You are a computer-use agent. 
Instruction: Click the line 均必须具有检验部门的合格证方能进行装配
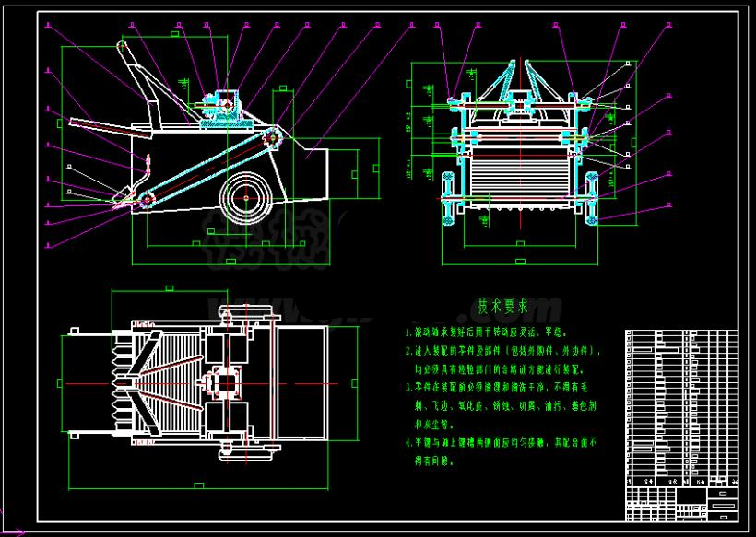[x=500, y=370]
